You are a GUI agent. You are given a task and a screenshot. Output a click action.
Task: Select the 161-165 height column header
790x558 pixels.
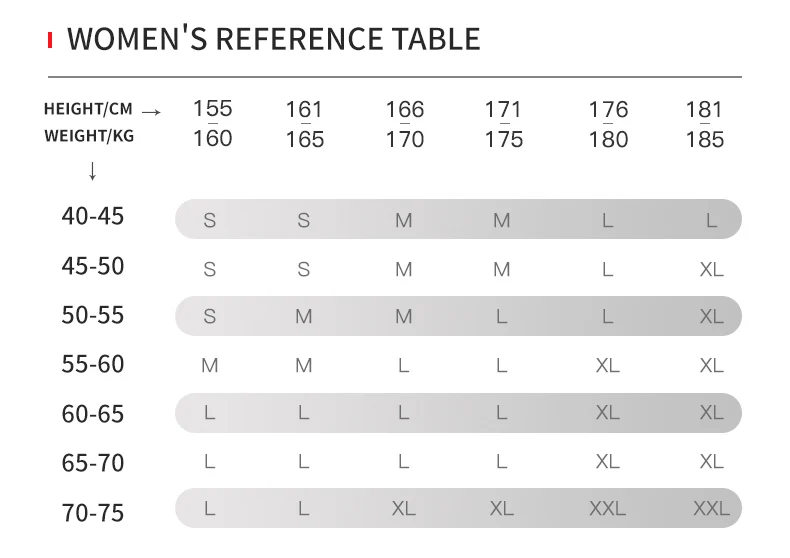(305, 124)
